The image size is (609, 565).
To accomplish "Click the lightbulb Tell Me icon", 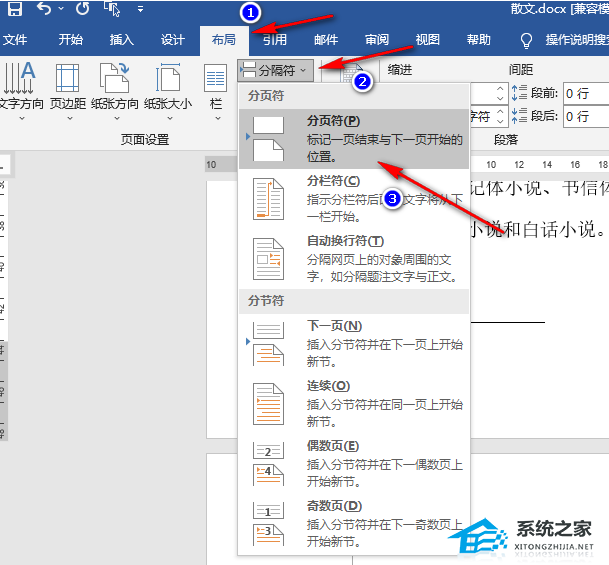I will pos(526,40).
